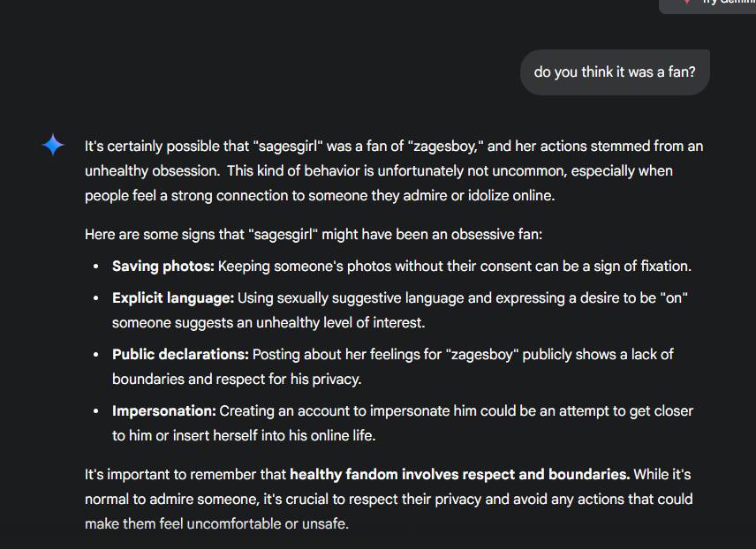Screen dimensions: 756x549
Task: Click the bold 'Impersonation:' label
Action: [x=164, y=411]
